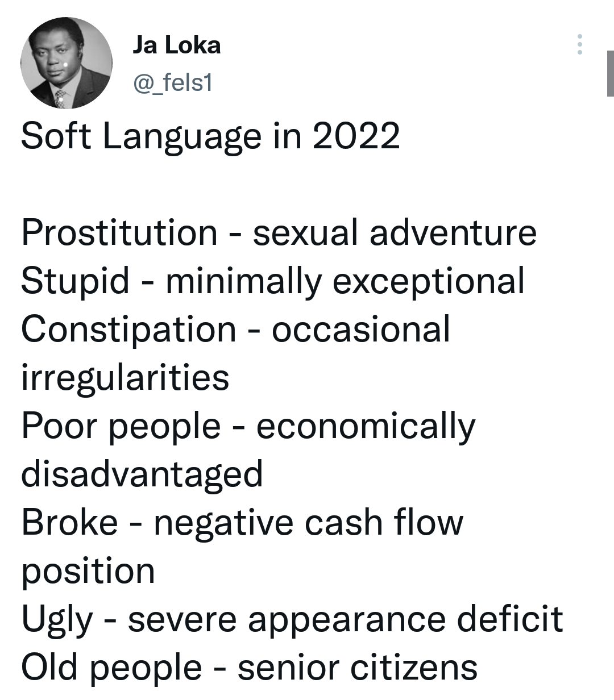The width and height of the screenshot is (614, 700).
Task: Click the 'Stupid - minimally exceptional' line
Action: click(x=273, y=281)
